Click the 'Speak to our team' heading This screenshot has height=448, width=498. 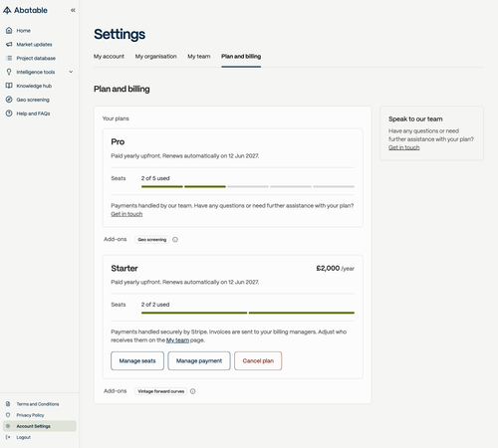(415, 118)
